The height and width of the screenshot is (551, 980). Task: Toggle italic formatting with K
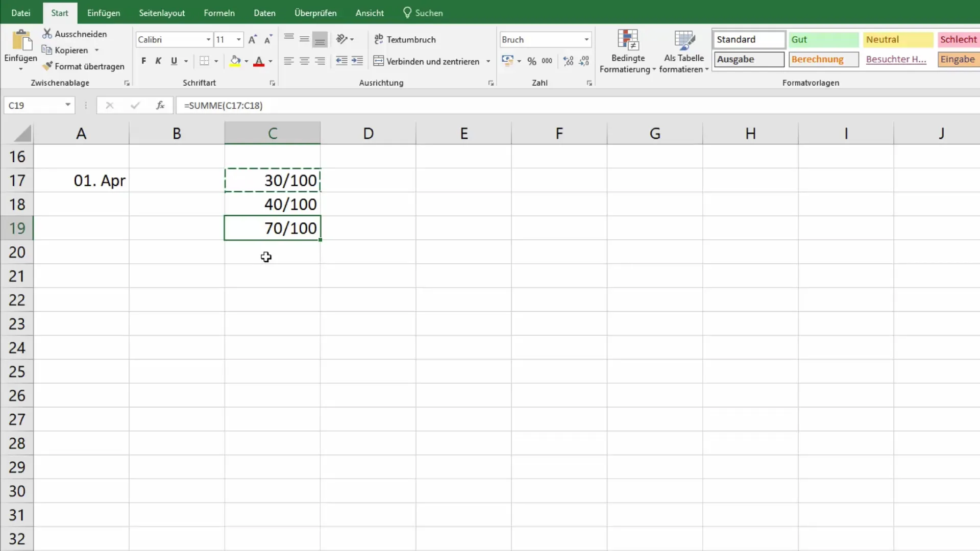coord(158,61)
